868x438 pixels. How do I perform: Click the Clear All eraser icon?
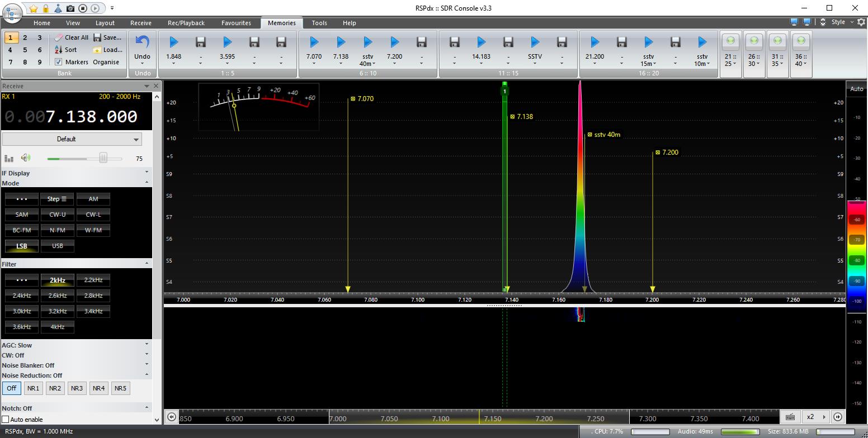coord(59,37)
